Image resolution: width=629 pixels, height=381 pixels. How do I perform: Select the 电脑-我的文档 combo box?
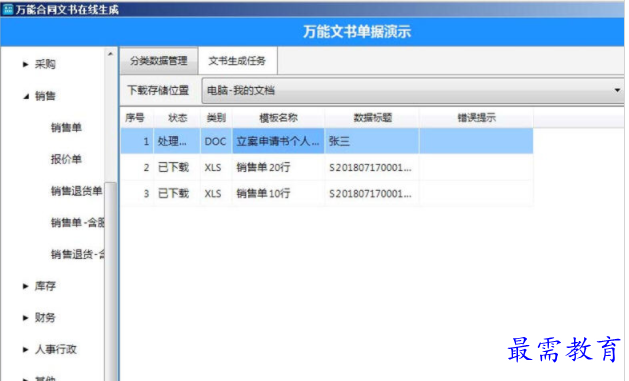pyautogui.click(x=413, y=91)
